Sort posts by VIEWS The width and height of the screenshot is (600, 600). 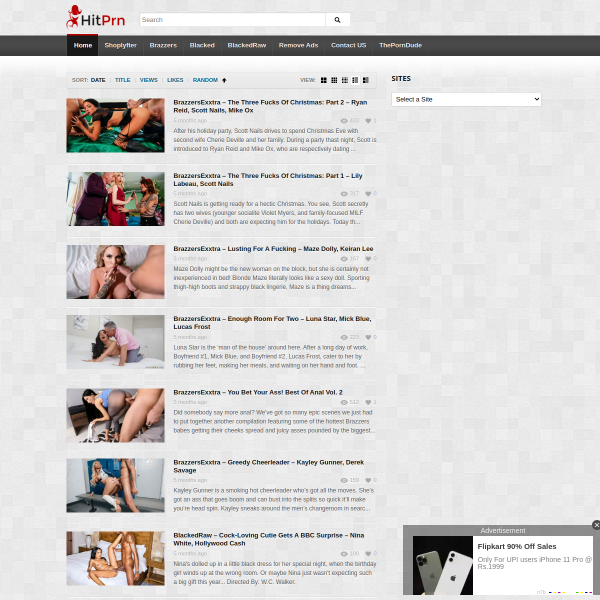tap(148, 80)
